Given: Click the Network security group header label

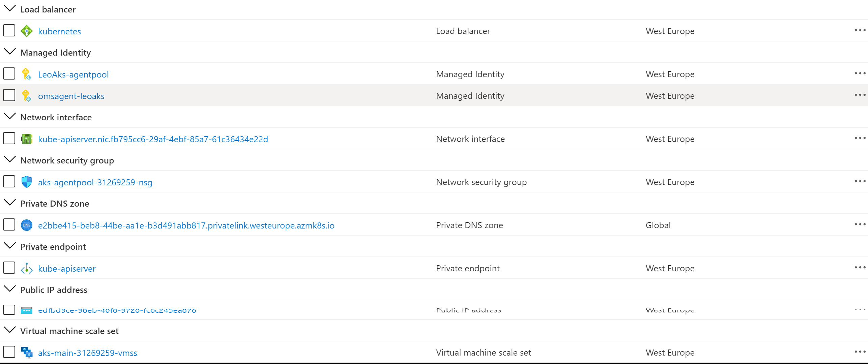Looking at the screenshot, I should 67,160.
